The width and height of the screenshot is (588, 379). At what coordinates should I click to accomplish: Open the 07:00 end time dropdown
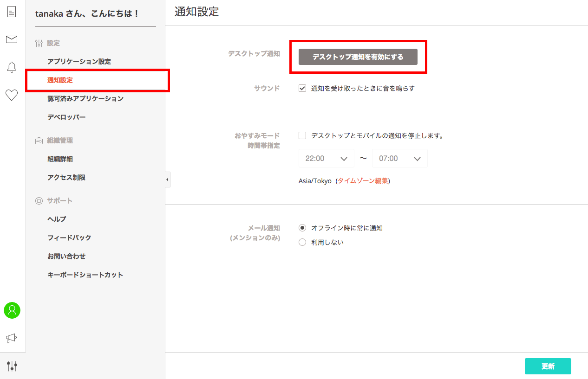[x=399, y=158]
